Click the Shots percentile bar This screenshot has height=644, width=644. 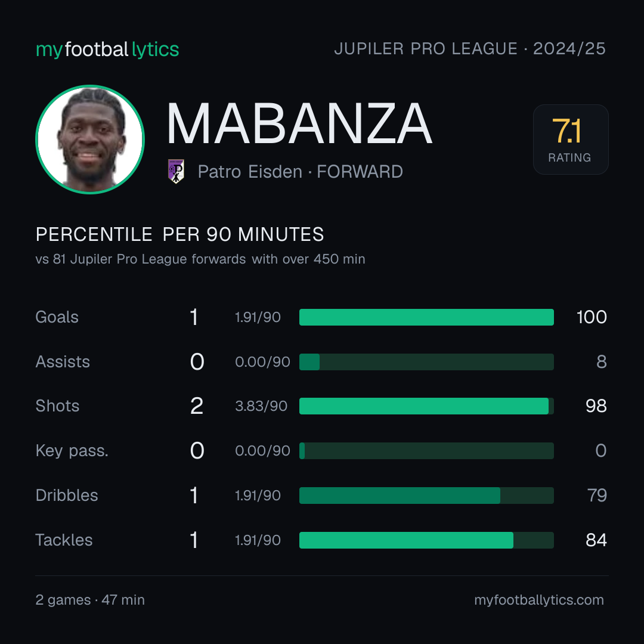pyautogui.click(x=426, y=406)
